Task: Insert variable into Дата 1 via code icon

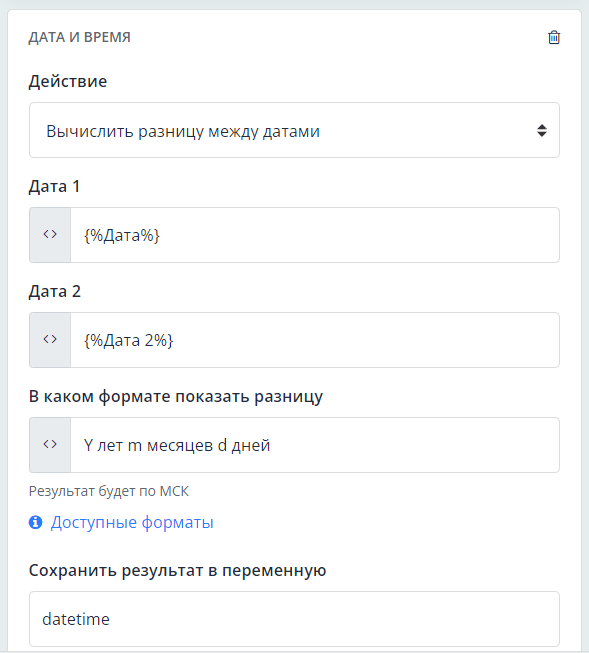Action: coord(50,235)
